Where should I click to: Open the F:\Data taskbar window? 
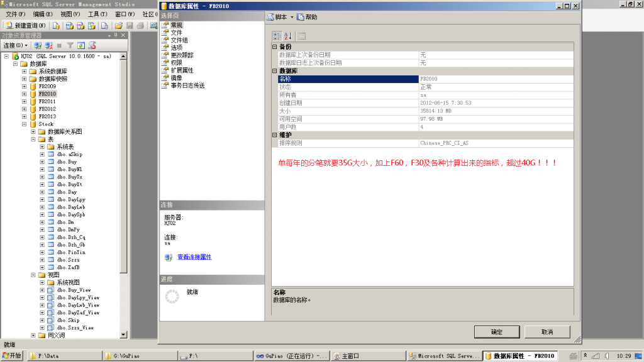[x=65, y=356]
